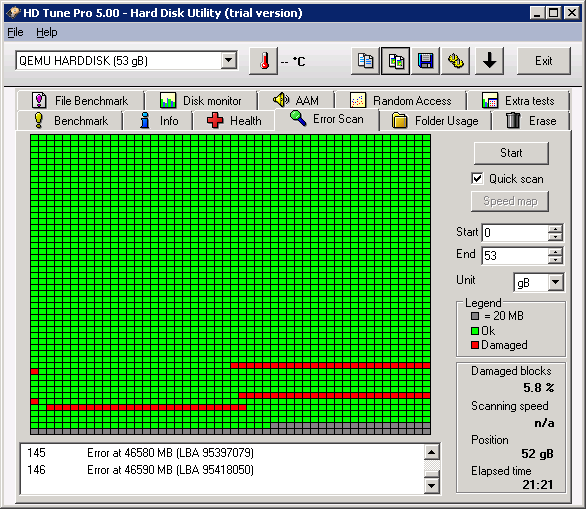This screenshot has width=586, height=509.
Task: Decrease the End value with spinner down
Action: pos(555,260)
